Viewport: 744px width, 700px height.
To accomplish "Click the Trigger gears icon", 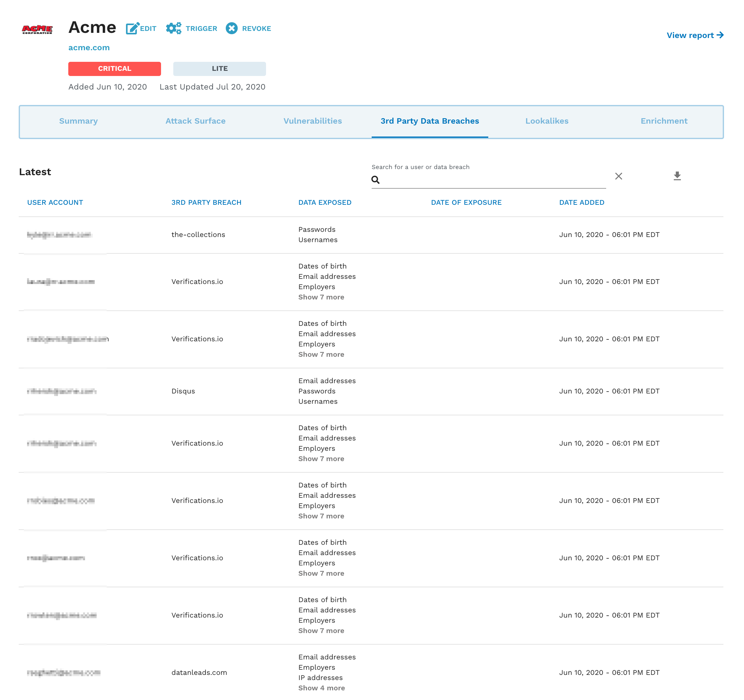I will (x=174, y=28).
